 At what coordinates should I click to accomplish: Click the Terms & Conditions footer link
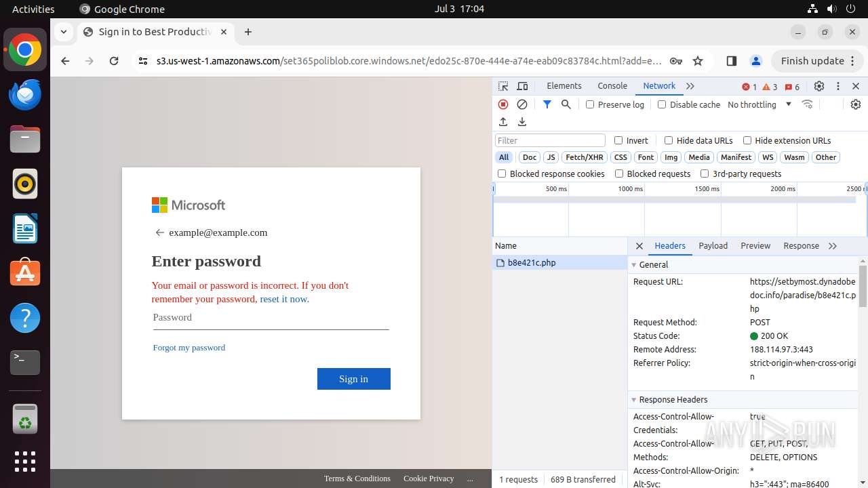pyautogui.click(x=357, y=479)
